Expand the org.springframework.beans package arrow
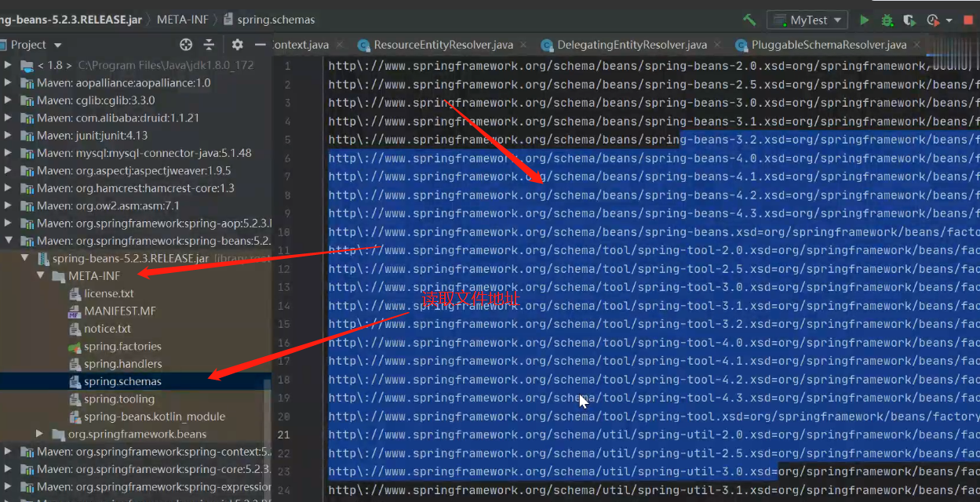 pos(40,434)
